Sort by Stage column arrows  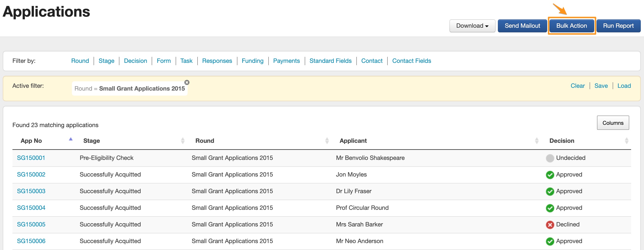pyautogui.click(x=183, y=141)
